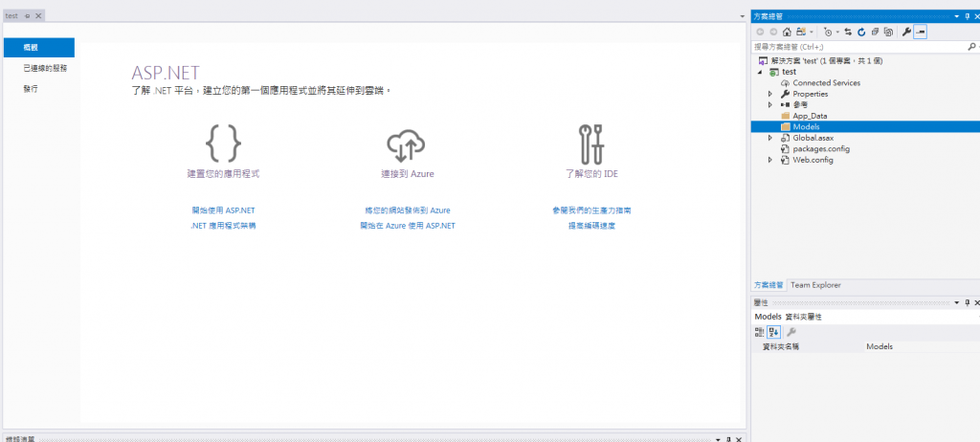Collapse the test project node arrow

[761, 72]
